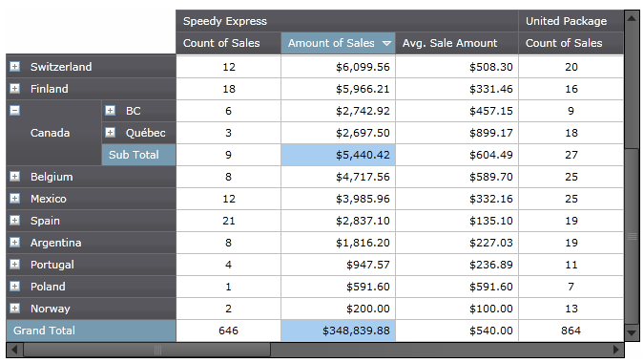Expand the Argentina row

pyautogui.click(x=14, y=242)
